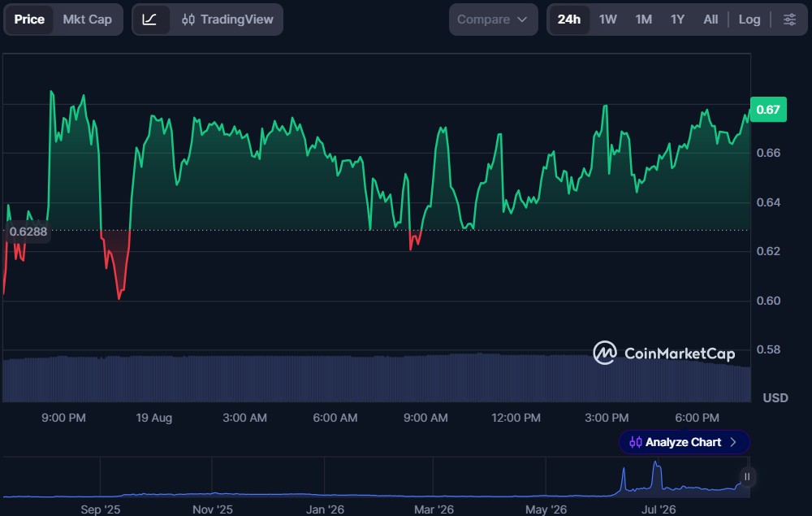Click May '26 on the overview timeline
812x516 pixels.
[546, 509]
